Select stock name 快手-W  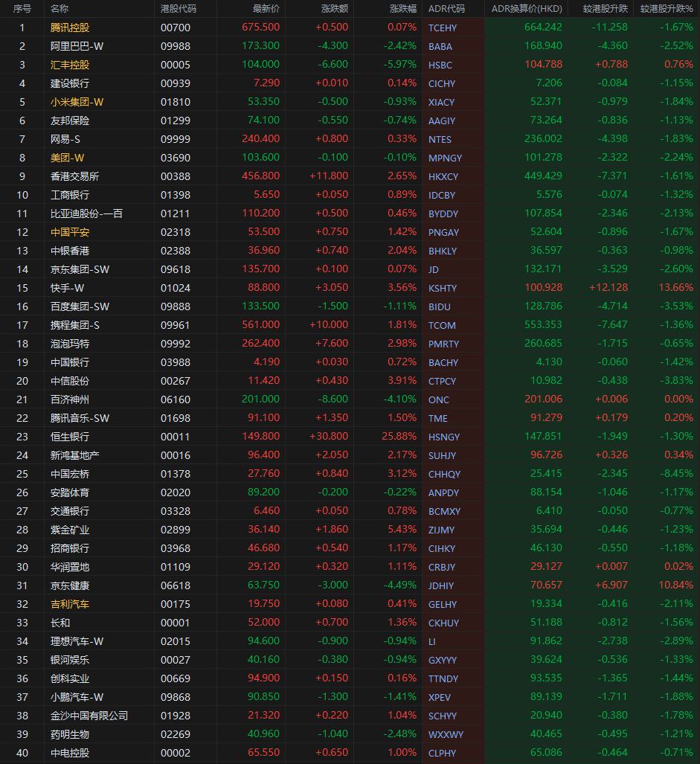pos(67,288)
